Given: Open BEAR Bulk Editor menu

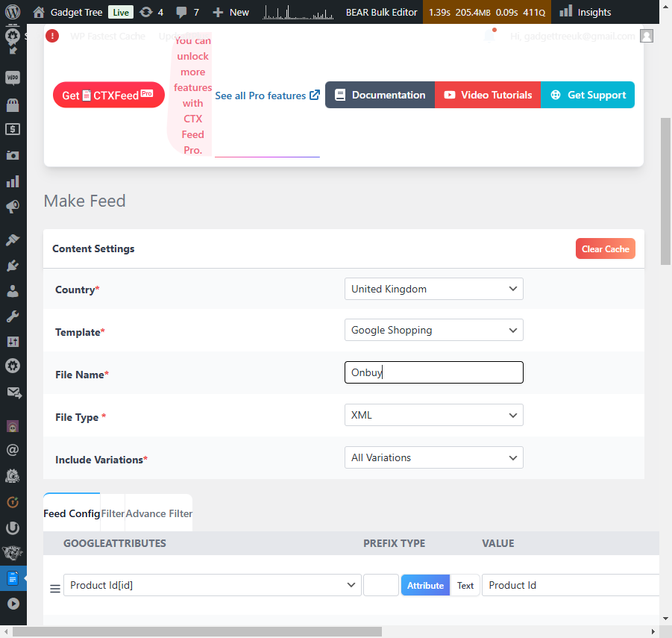Looking at the screenshot, I should tap(381, 12).
